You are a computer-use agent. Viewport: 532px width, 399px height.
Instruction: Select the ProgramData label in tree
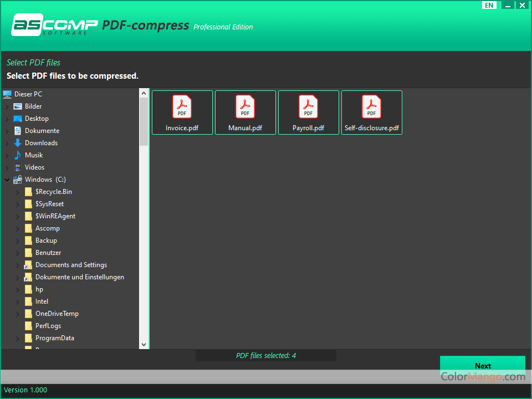click(55, 338)
